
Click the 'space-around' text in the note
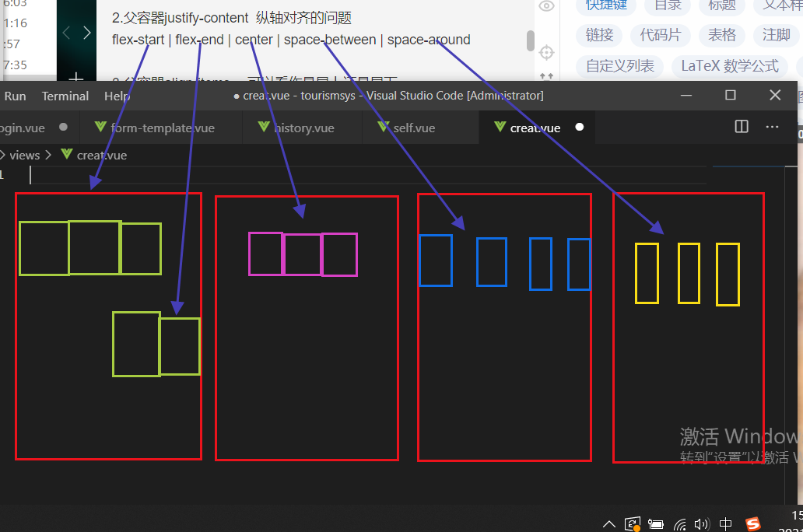tap(429, 40)
